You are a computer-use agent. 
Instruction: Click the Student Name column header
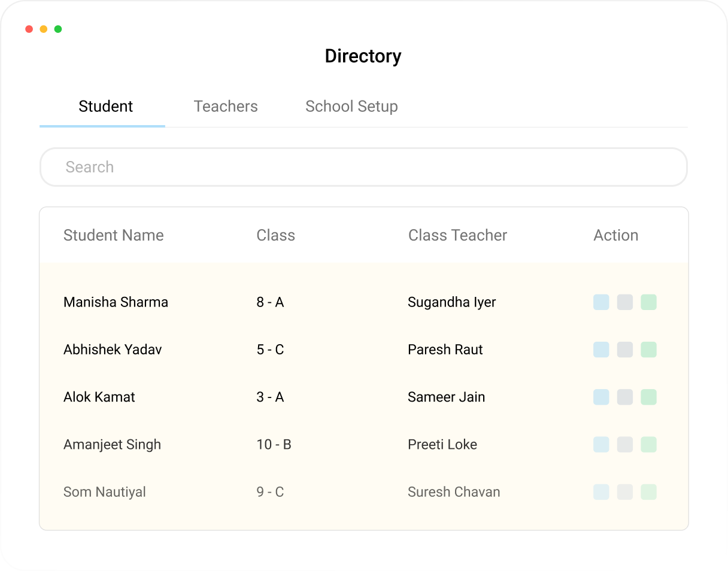pos(113,235)
